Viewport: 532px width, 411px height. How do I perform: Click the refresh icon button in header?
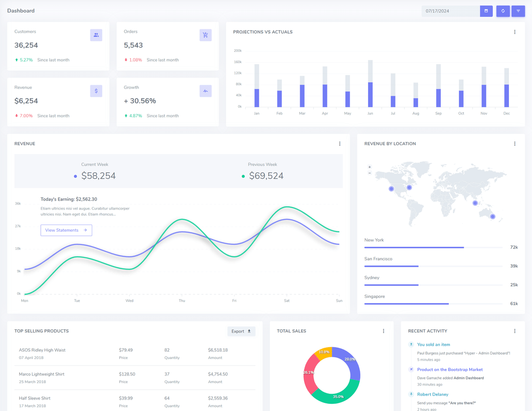pos(503,11)
